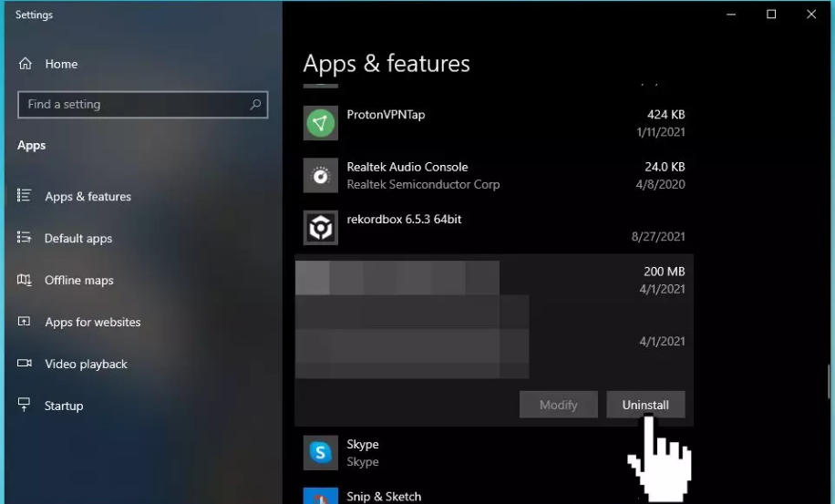This screenshot has width=835, height=504.
Task: Go to Apps for websites
Action: pos(92,323)
